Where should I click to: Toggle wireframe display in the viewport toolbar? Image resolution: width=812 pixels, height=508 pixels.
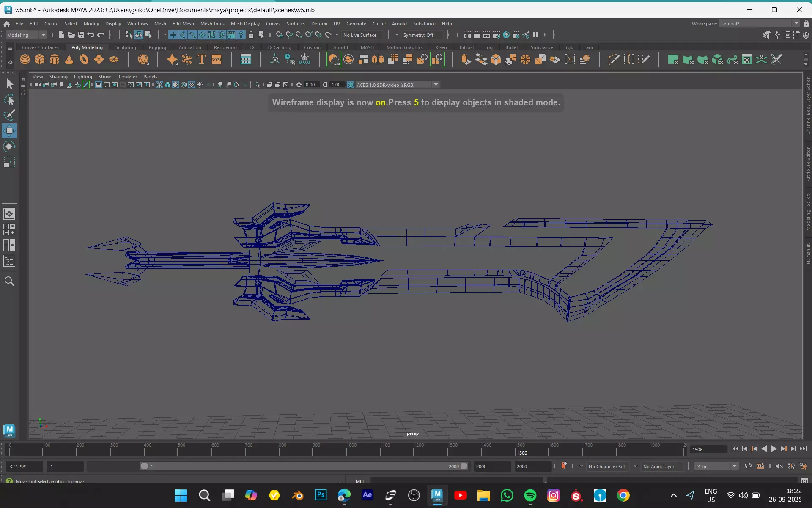(159, 85)
